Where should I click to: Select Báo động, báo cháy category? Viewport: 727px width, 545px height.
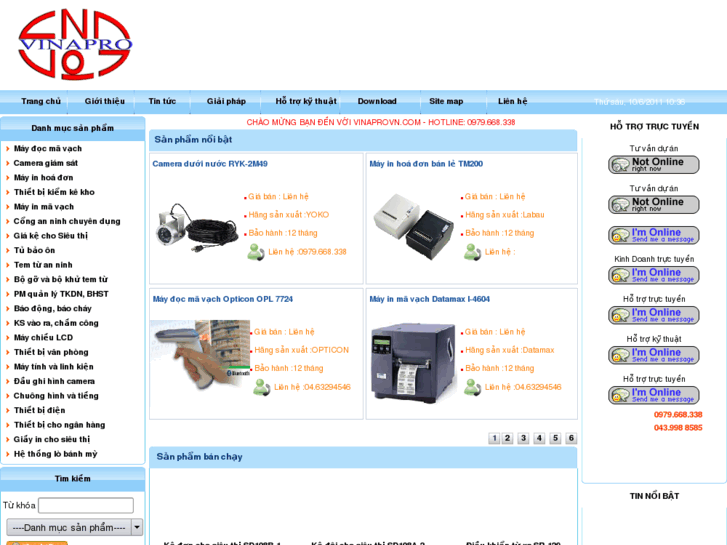click(x=53, y=309)
